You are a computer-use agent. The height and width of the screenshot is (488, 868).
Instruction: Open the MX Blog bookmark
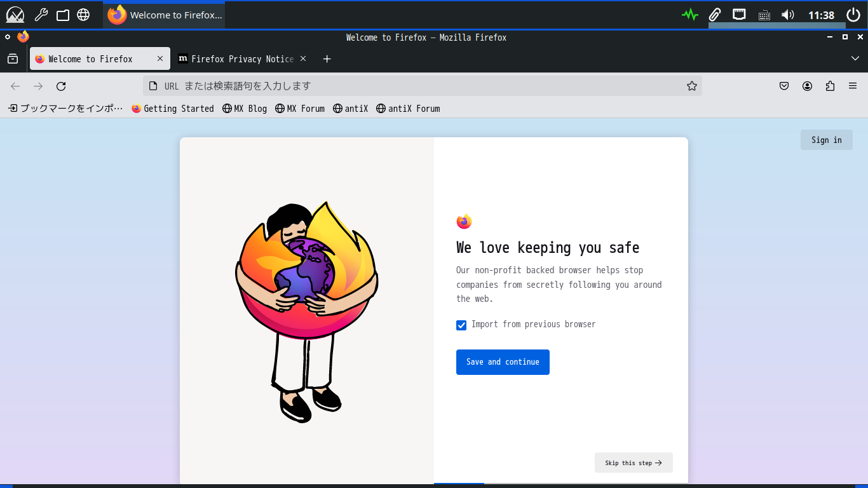245,109
